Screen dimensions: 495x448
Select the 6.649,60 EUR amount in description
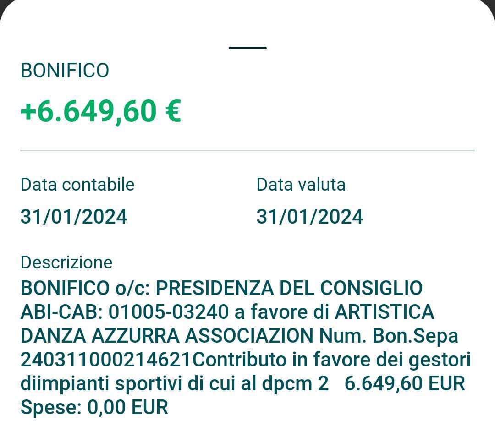(x=404, y=384)
